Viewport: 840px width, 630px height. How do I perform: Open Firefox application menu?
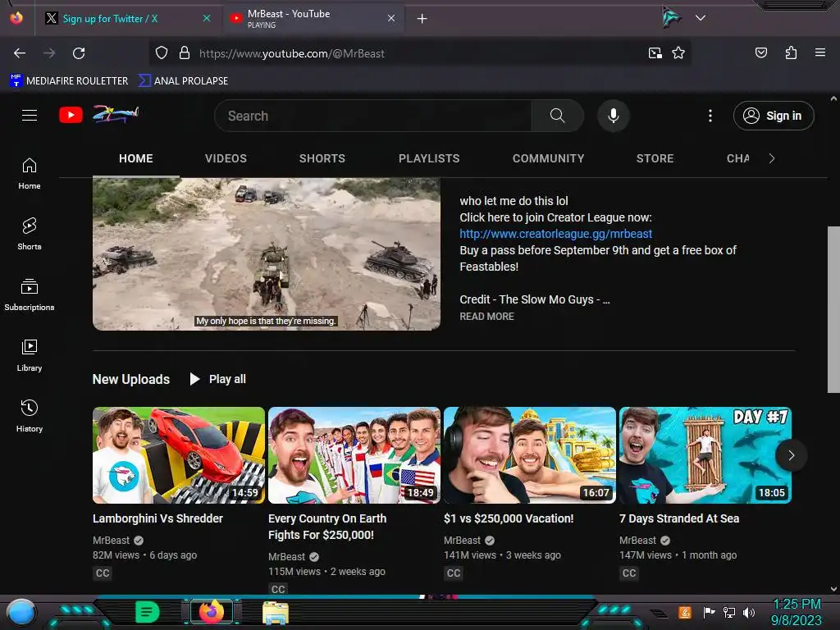click(820, 53)
